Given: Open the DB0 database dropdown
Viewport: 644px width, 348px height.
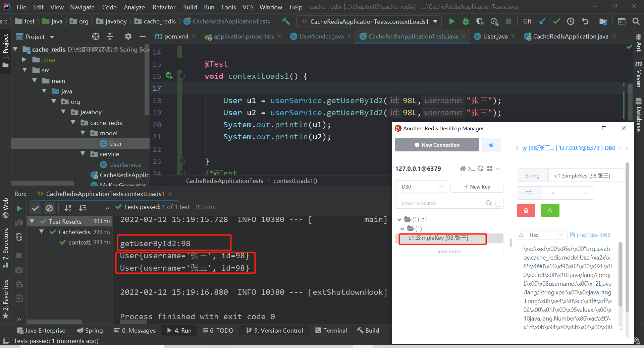Looking at the screenshot, I should (421, 187).
